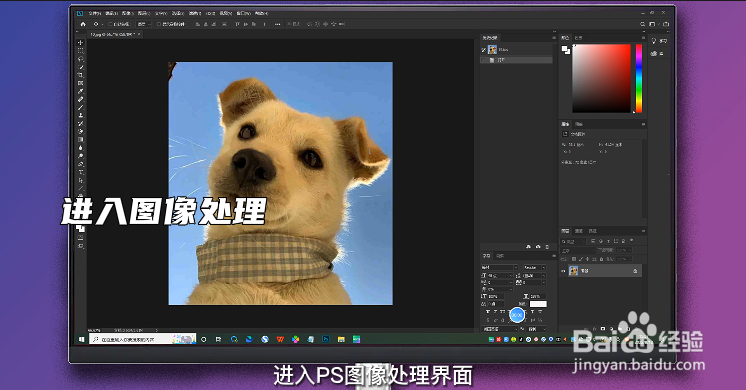This screenshot has height=390, width=746.
Task: Select the Move tool
Action: (80, 42)
